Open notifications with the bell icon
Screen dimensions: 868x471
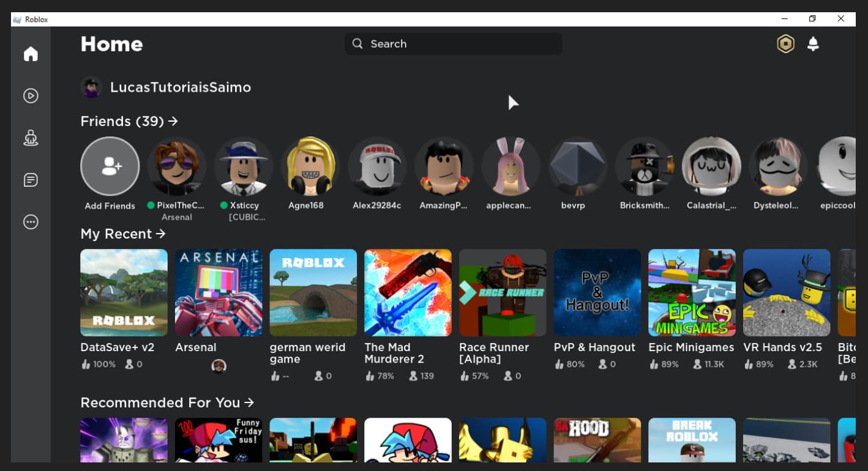coord(813,43)
